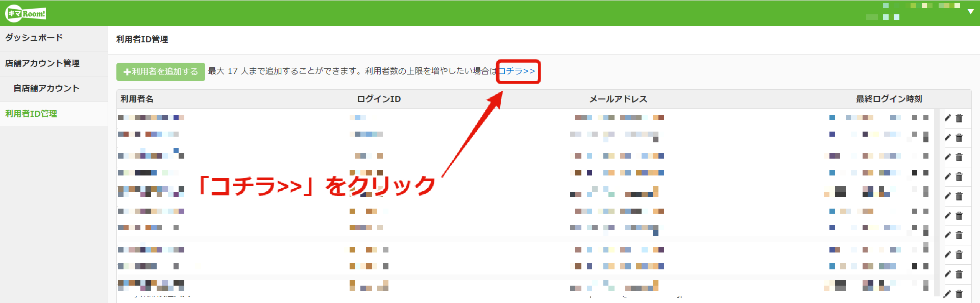Screen dimensions: 980x303
Task: Delete the ninth user row via trash icon
Action: [959, 274]
